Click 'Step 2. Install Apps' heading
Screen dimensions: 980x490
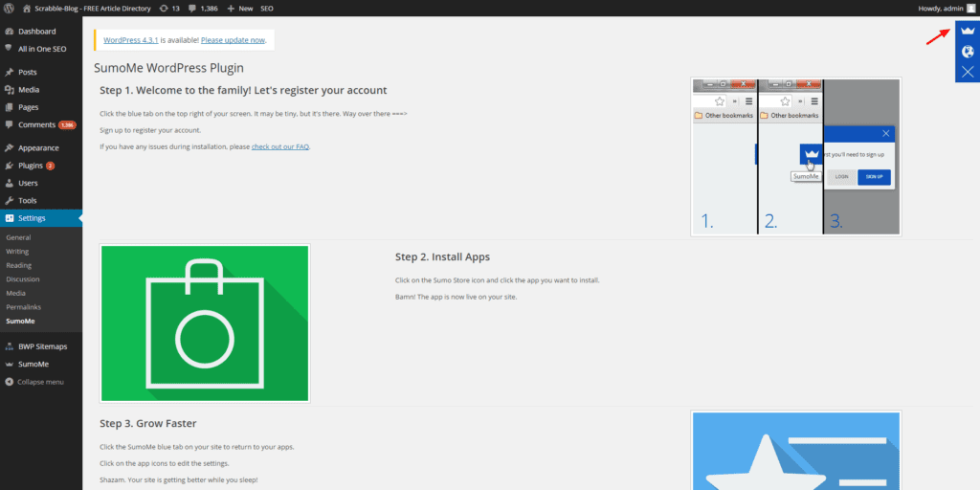coord(442,256)
